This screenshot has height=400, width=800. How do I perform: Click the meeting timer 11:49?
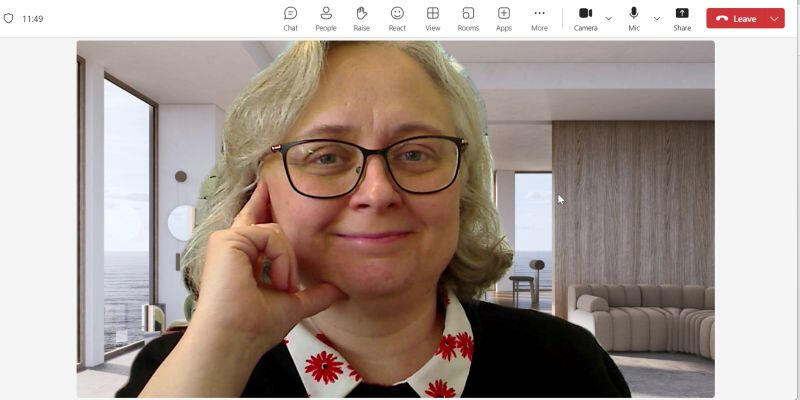coord(33,19)
